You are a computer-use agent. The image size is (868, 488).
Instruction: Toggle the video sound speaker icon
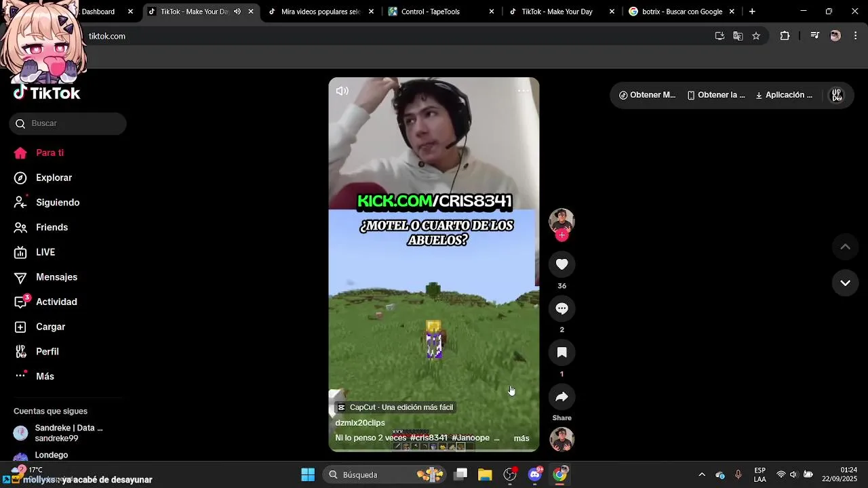[x=342, y=91]
